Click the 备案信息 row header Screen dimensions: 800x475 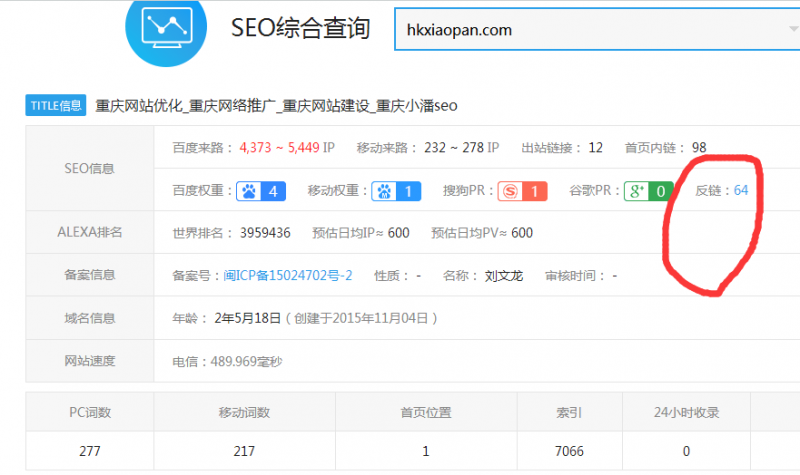(x=90, y=275)
